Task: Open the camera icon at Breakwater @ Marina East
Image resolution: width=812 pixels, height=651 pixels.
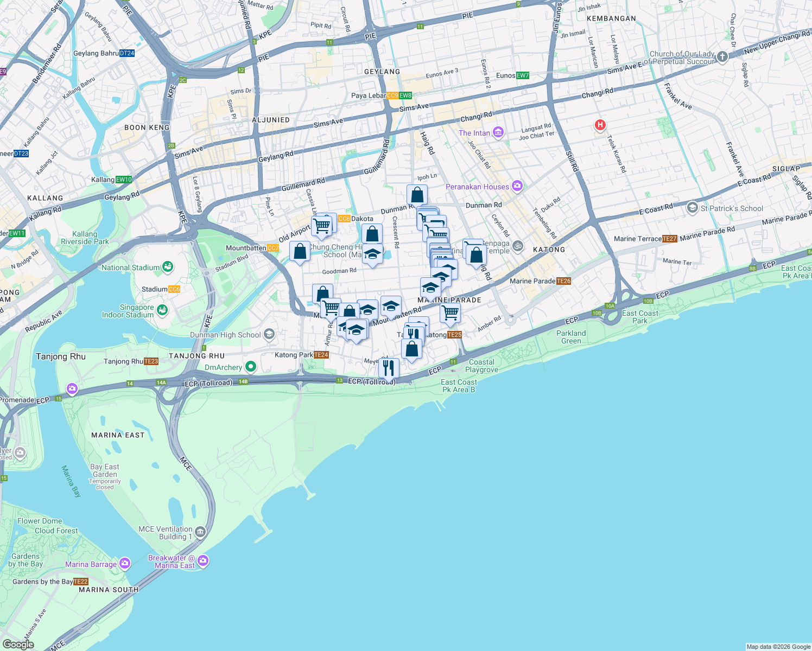Action: [203, 560]
